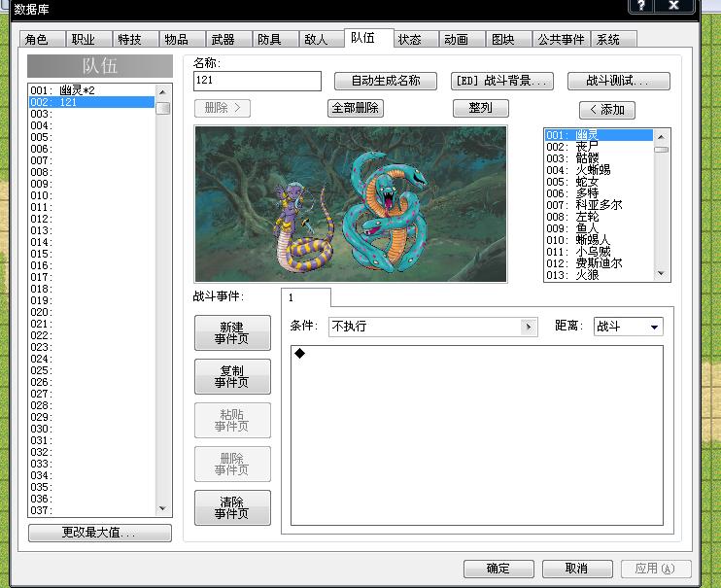Screen dimensions: 721x588
Task: Open the 武器 tab
Action: tap(228, 40)
